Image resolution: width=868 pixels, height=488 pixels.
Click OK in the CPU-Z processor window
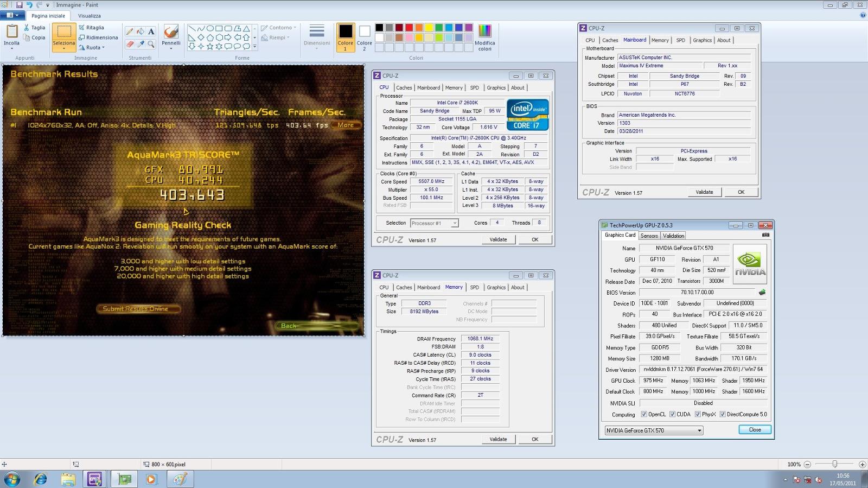tap(535, 239)
